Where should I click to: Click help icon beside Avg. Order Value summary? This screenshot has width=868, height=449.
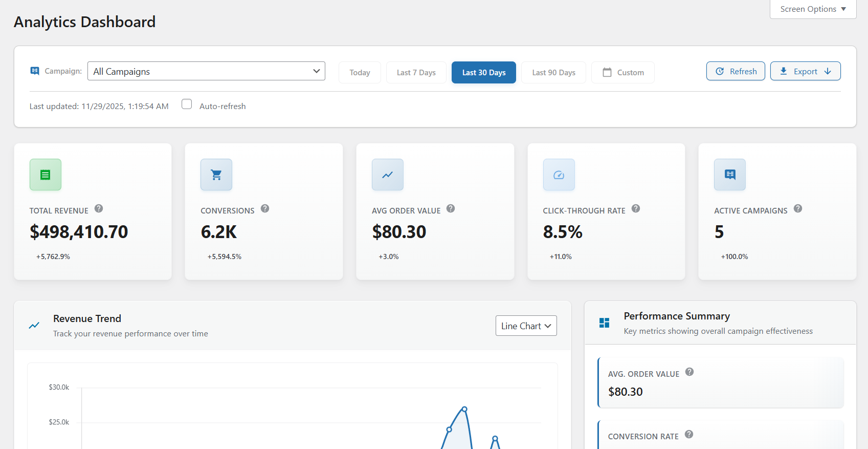point(689,372)
